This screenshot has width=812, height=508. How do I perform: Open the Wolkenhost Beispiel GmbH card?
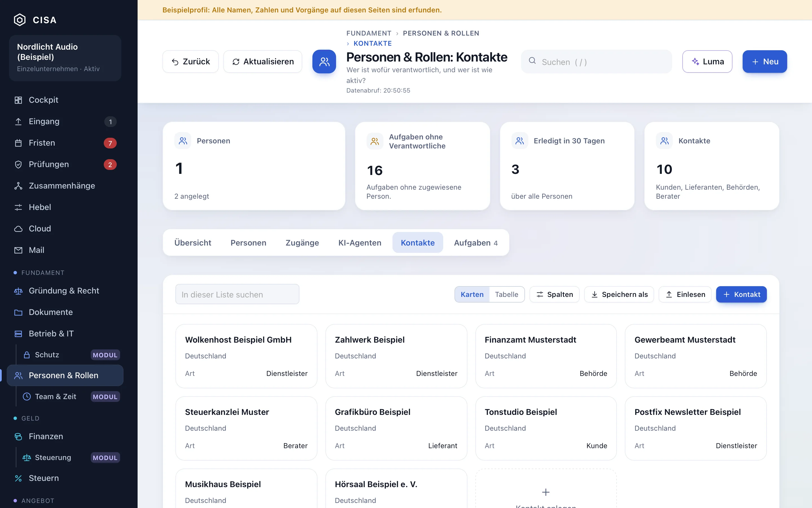pos(246,356)
